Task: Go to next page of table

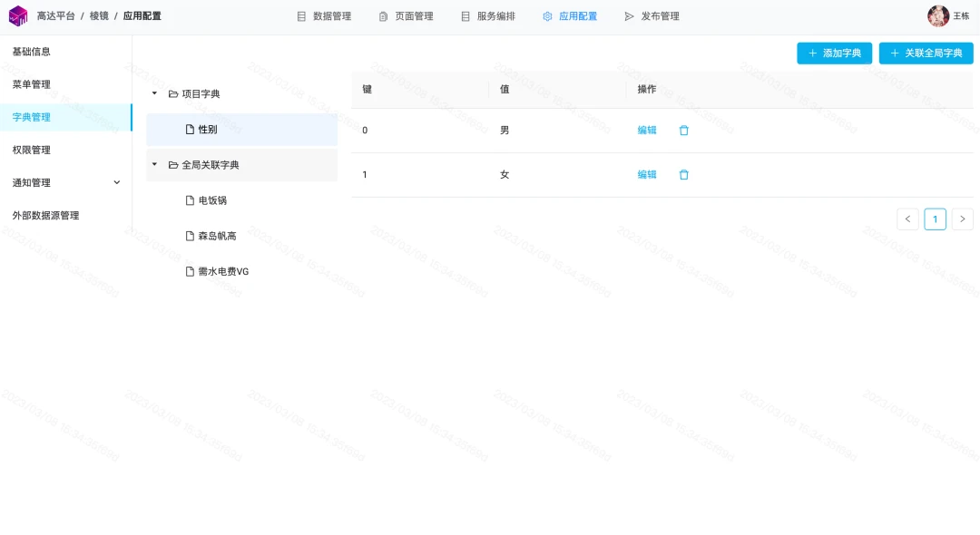Action: [963, 219]
